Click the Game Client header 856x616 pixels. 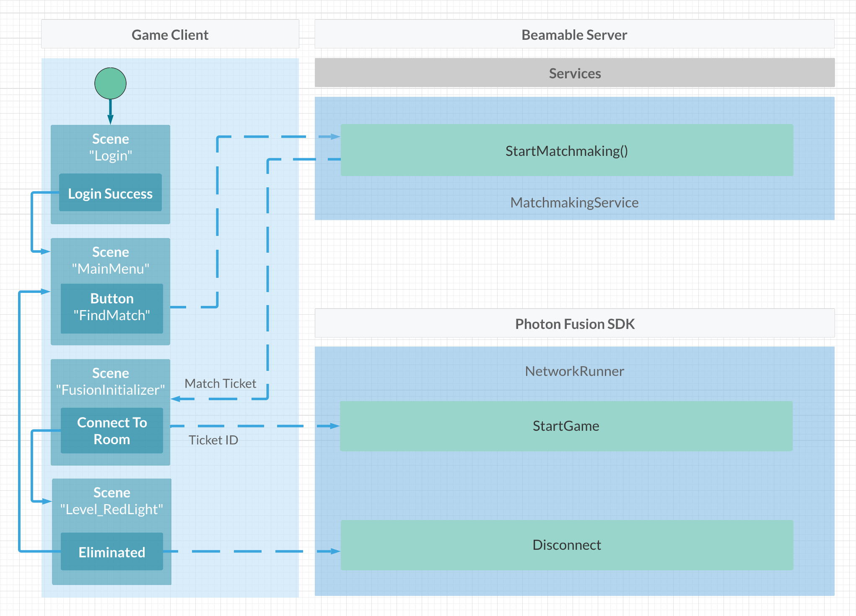[x=170, y=34]
